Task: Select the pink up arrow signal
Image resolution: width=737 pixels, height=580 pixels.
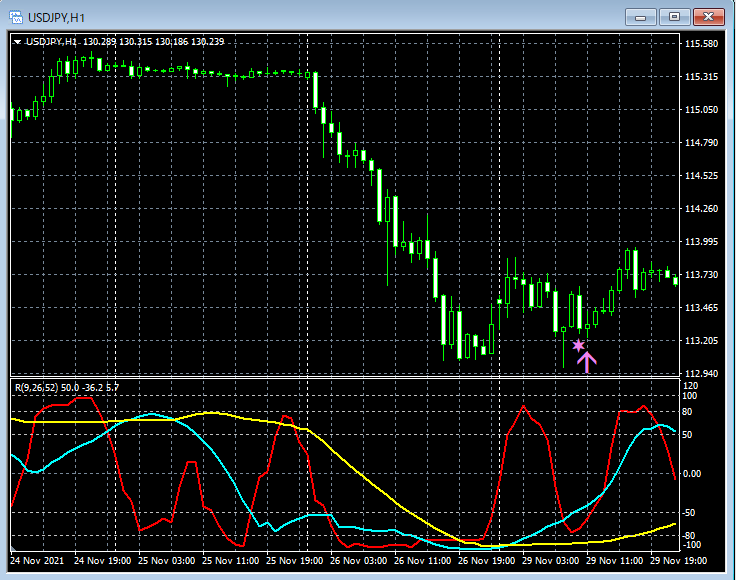Action: tap(586, 361)
